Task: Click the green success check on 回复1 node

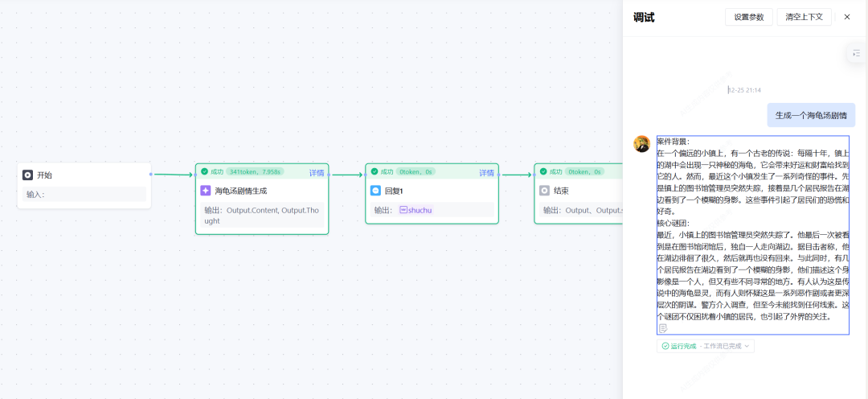Action: (x=375, y=172)
